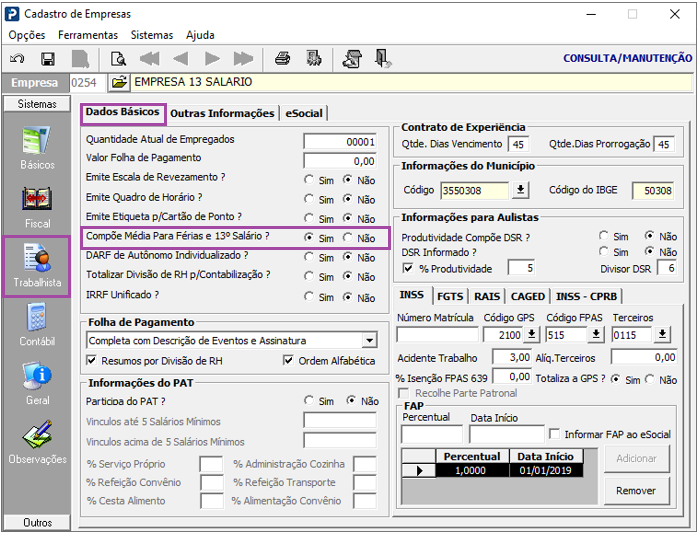Click the Quantidade Atual de Empregados field
Viewport: 700px width, 535px height.
tap(340, 142)
